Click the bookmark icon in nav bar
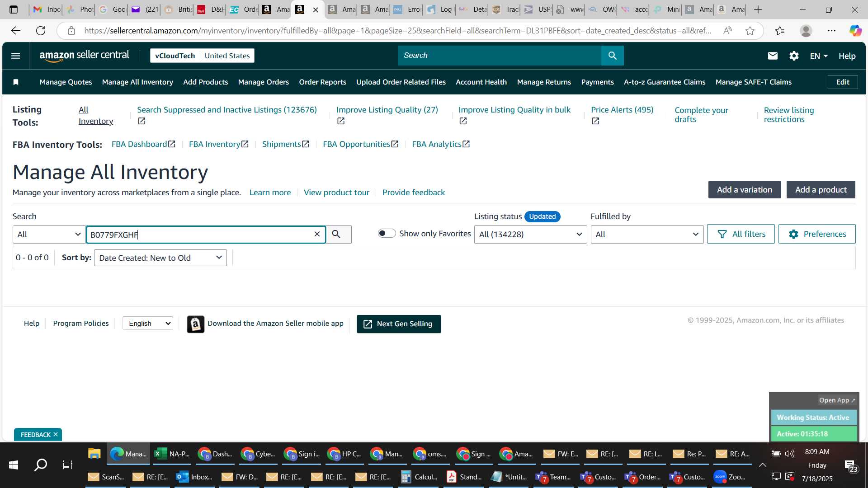 click(16, 82)
